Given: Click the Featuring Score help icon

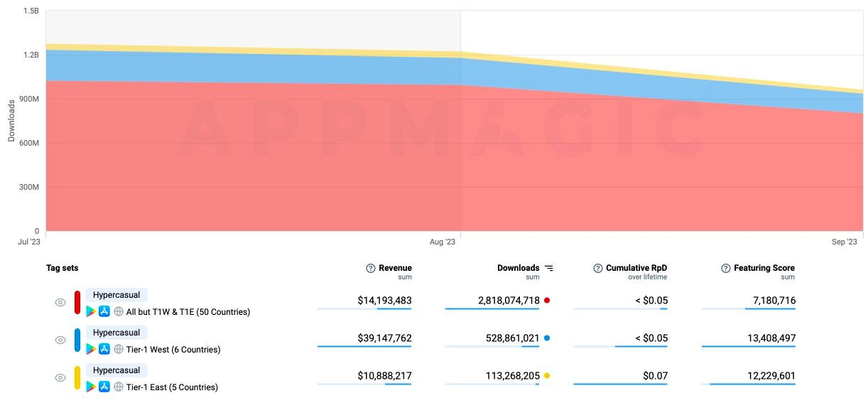Looking at the screenshot, I should [726, 268].
